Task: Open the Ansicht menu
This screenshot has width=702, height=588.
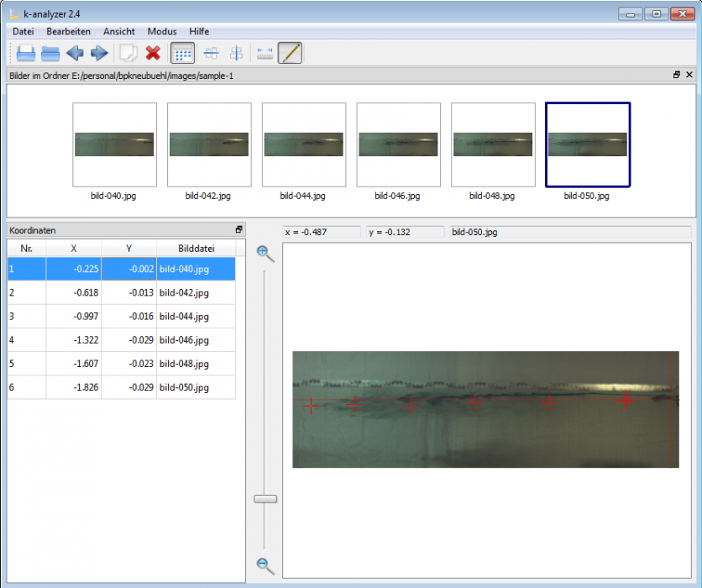Action: click(119, 31)
